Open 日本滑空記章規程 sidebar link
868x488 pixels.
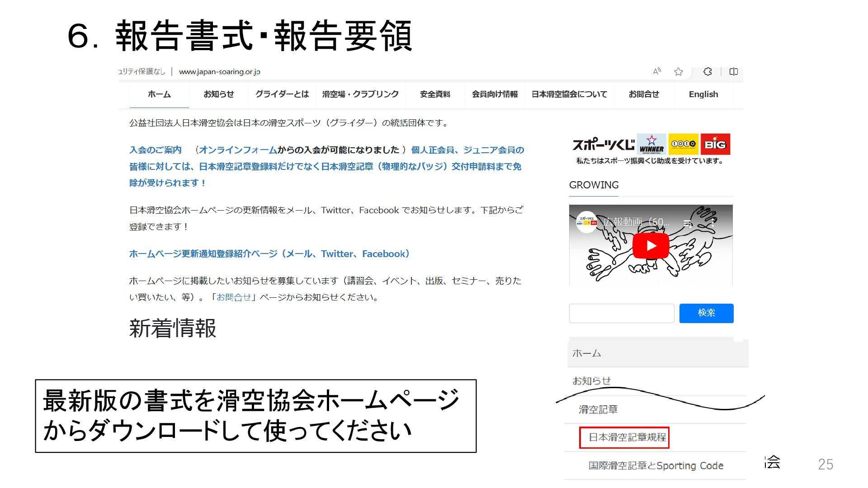tap(627, 437)
